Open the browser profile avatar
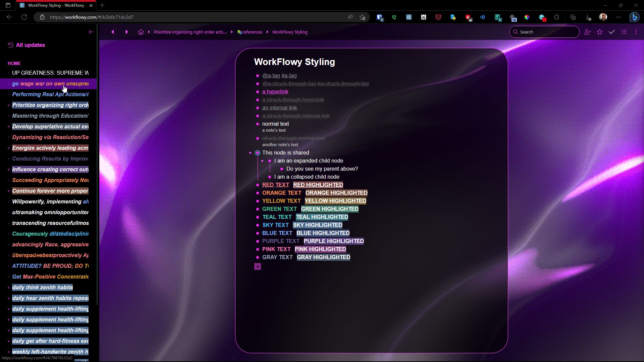 point(603,17)
